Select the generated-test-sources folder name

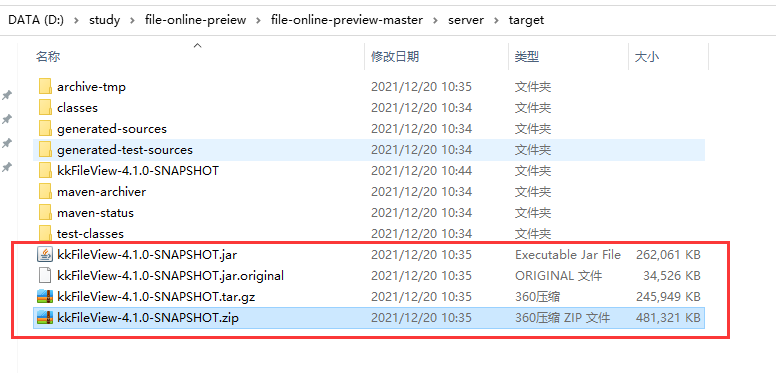point(125,150)
